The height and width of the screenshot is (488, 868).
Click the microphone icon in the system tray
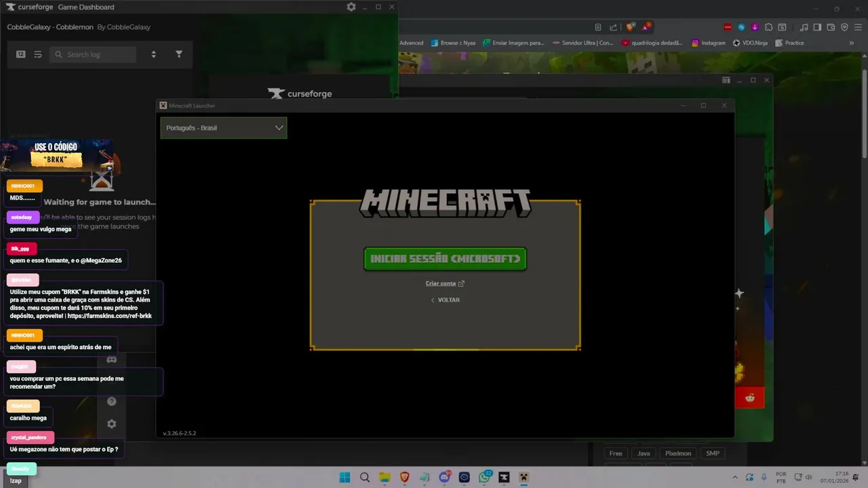point(764,477)
